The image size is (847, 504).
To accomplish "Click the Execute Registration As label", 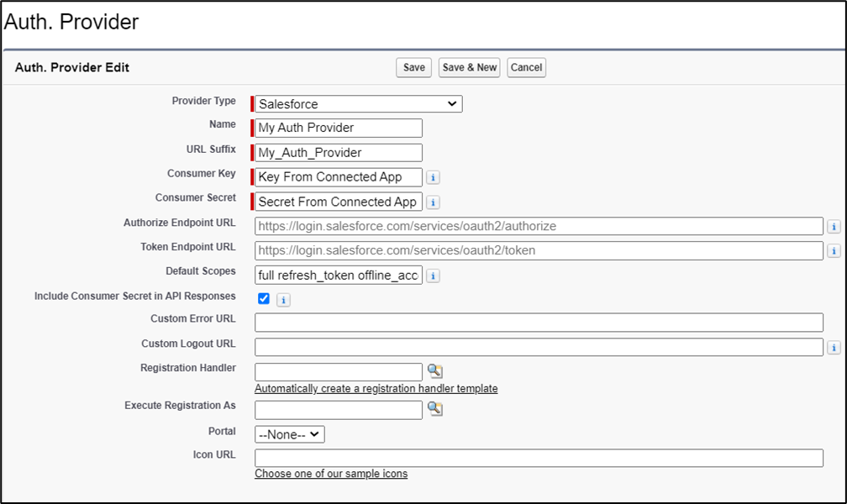I will (180, 406).
